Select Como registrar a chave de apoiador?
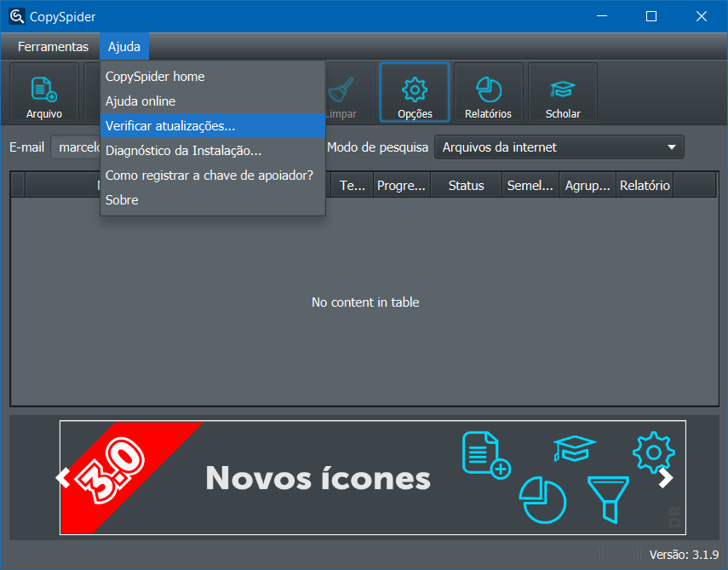 [213, 176]
